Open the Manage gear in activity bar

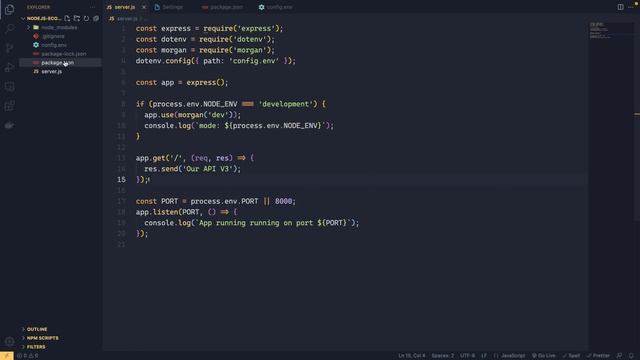[9, 341]
